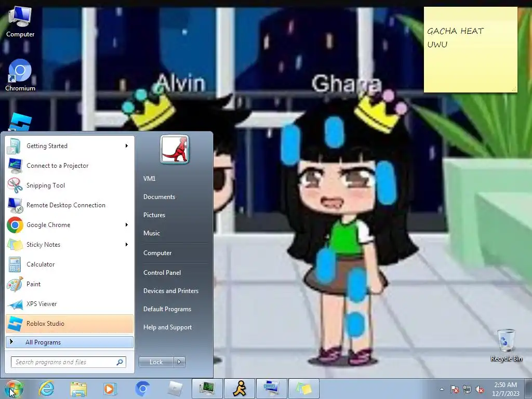Viewport: 532px width, 399px height.
Task: Click the Paint palette icon
Action: (x=15, y=284)
